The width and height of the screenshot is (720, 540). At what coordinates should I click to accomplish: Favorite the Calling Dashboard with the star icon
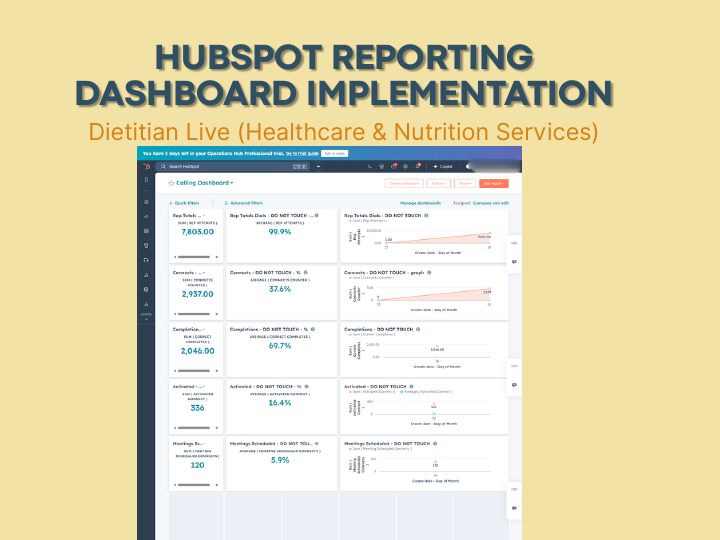click(x=171, y=183)
